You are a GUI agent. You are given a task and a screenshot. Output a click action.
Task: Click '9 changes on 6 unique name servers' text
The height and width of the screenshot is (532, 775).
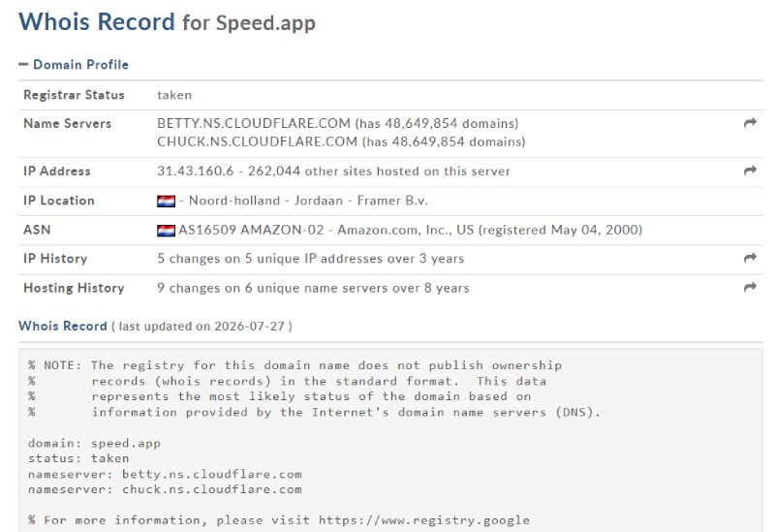[x=272, y=288]
